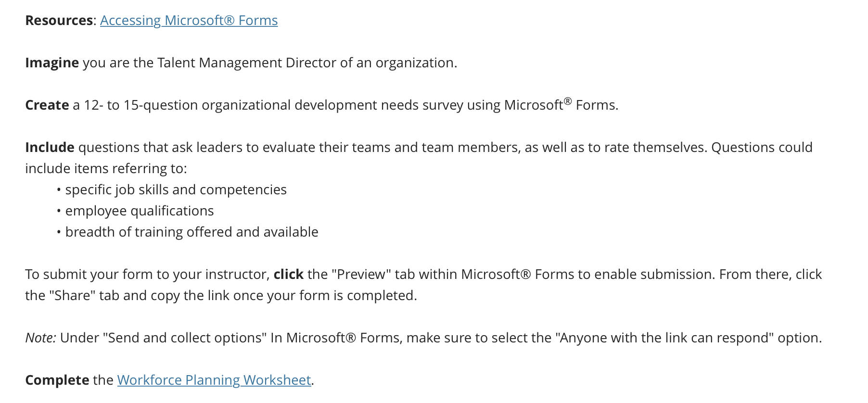Click bullet item specific job skills and competencies

click(x=176, y=190)
